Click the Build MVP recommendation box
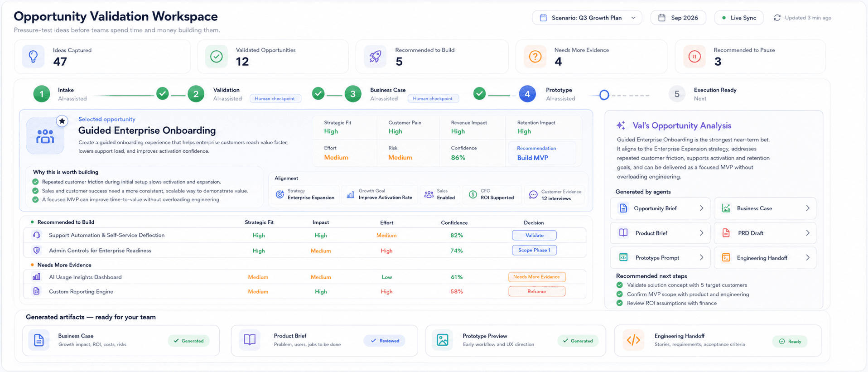The width and height of the screenshot is (868, 372). tap(543, 153)
